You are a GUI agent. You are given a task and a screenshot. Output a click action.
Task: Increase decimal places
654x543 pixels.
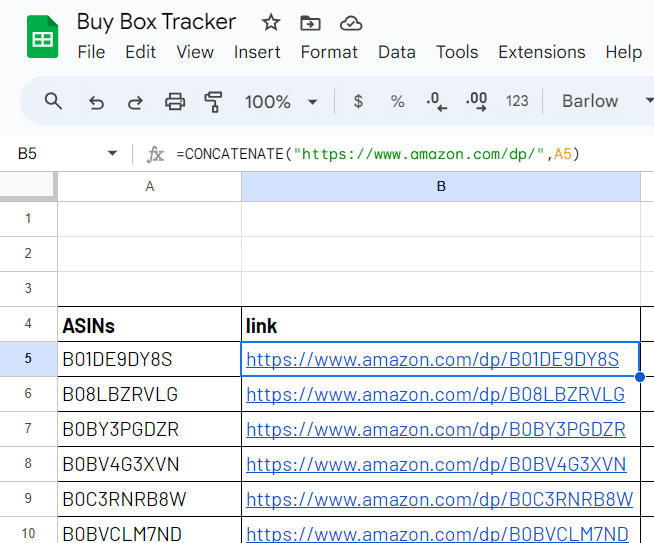click(x=476, y=101)
